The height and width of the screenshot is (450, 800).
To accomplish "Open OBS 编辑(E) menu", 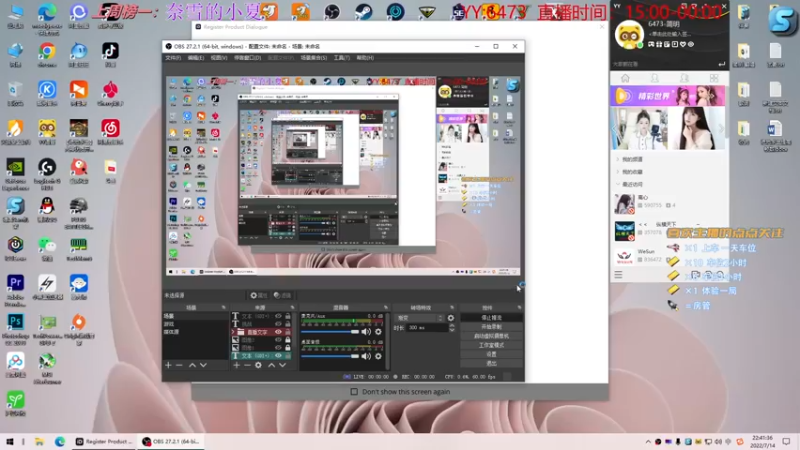I will point(196,58).
